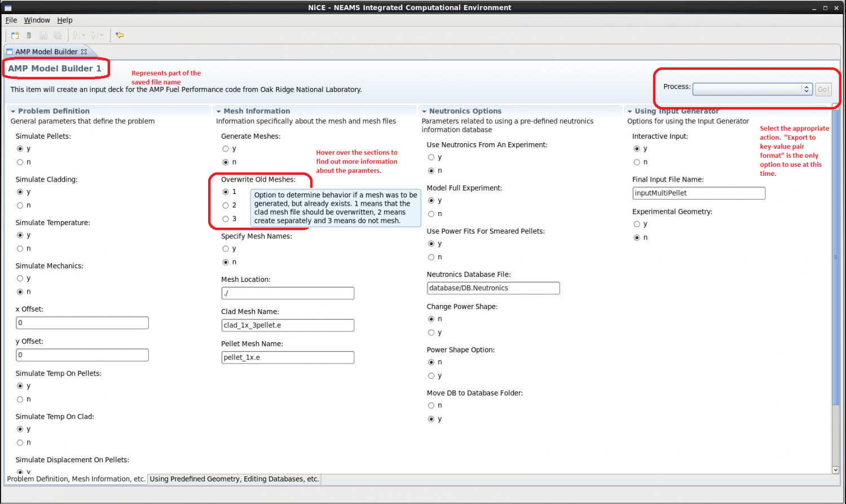Click the AMP Model Builder 1 heading
This screenshot has width=846, height=504.
[55, 68]
